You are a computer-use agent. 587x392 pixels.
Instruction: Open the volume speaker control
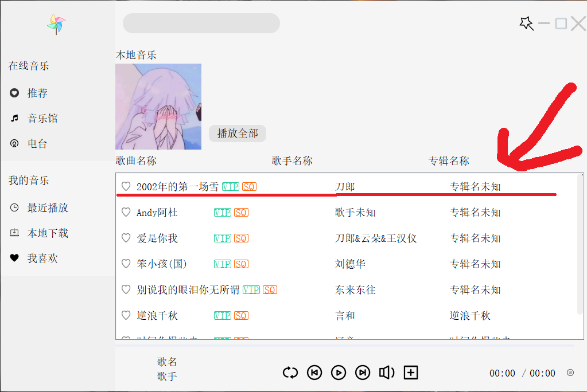[387, 373]
